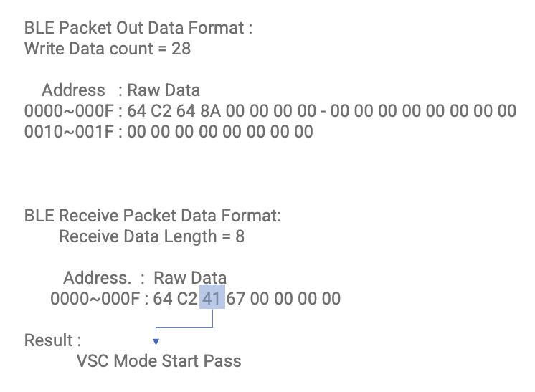Viewport: 535px width, 392px height.
Task: Click the dash separator in outgoing data row
Action: click(x=323, y=112)
